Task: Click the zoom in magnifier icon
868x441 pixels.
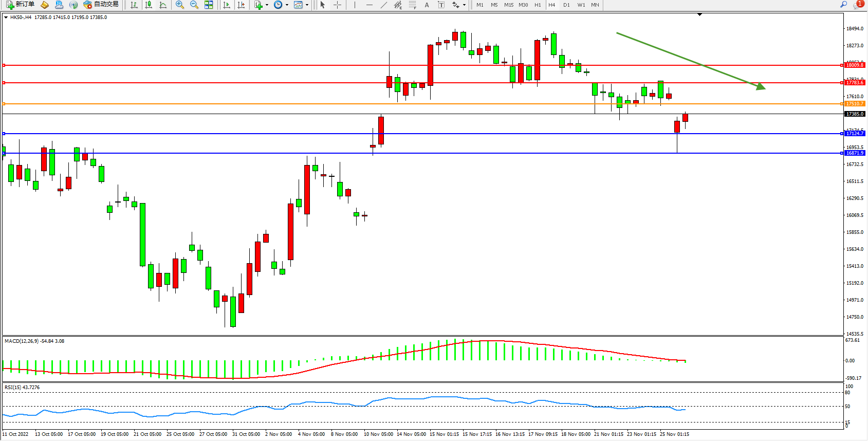Action: click(179, 5)
